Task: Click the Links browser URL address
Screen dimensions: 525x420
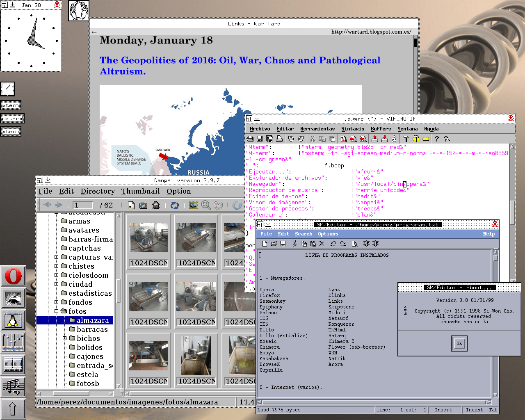Action: [x=371, y=32]
